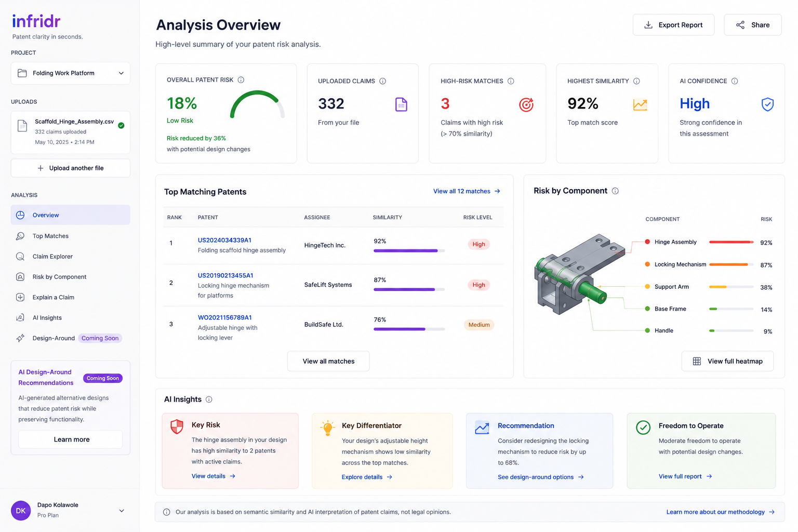This screenshot has height=532, width=798.
Task: Click the Export Report button
Action: [673, 25]
